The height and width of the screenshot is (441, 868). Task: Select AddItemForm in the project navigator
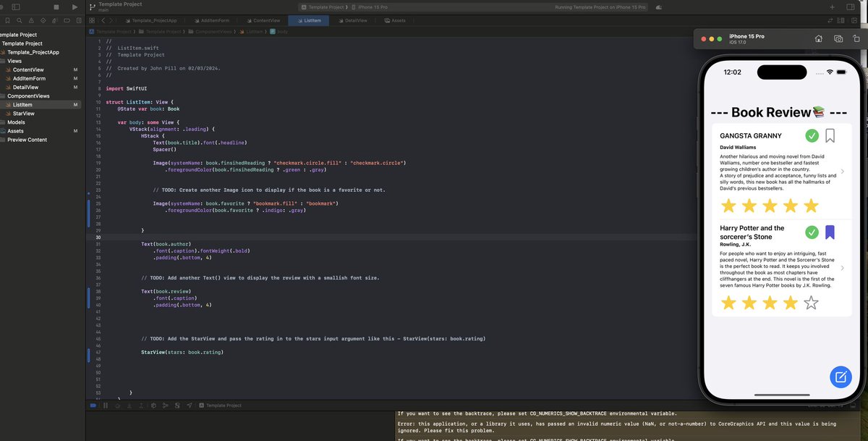29,78
